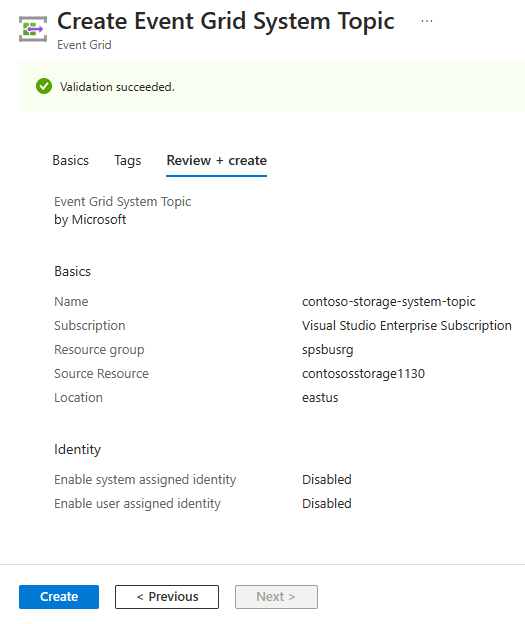Click 'Event Grid System Topic' product heading
This screenshot has height=624, width=525.
[123, 202]
